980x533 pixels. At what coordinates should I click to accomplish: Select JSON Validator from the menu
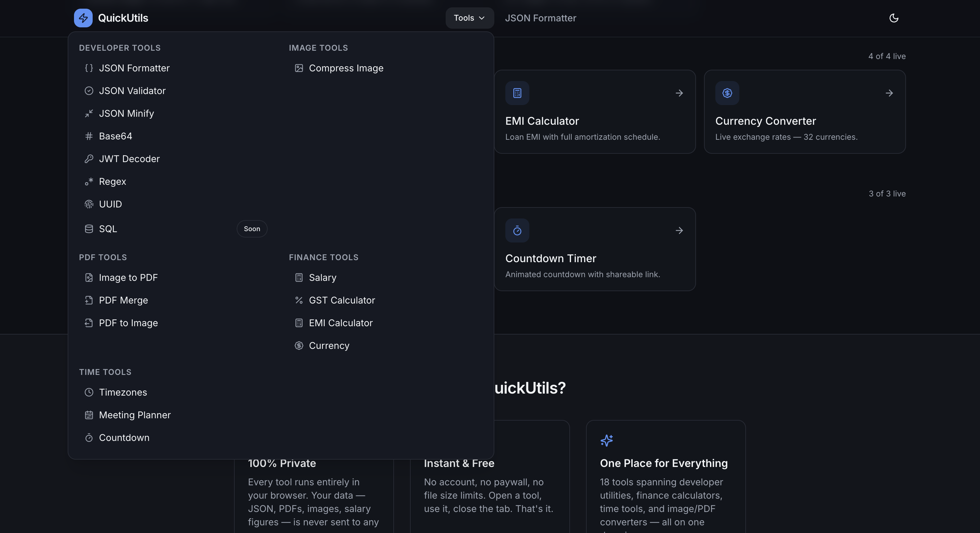(x=175, y=91)
